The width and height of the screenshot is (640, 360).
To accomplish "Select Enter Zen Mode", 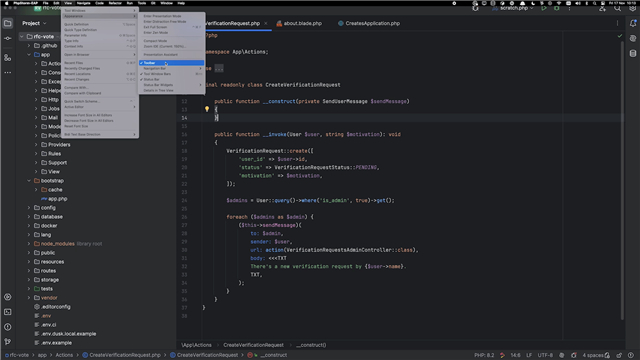I will coord(171,32).
